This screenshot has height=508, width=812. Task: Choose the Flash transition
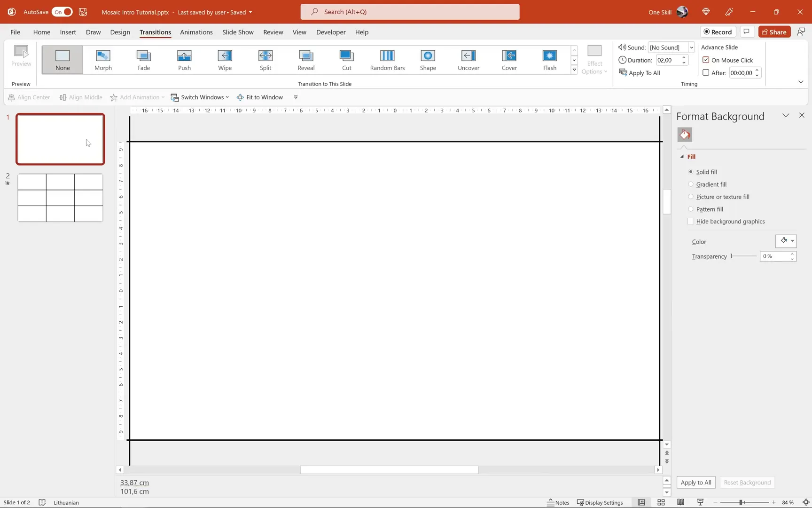(549, 60)
